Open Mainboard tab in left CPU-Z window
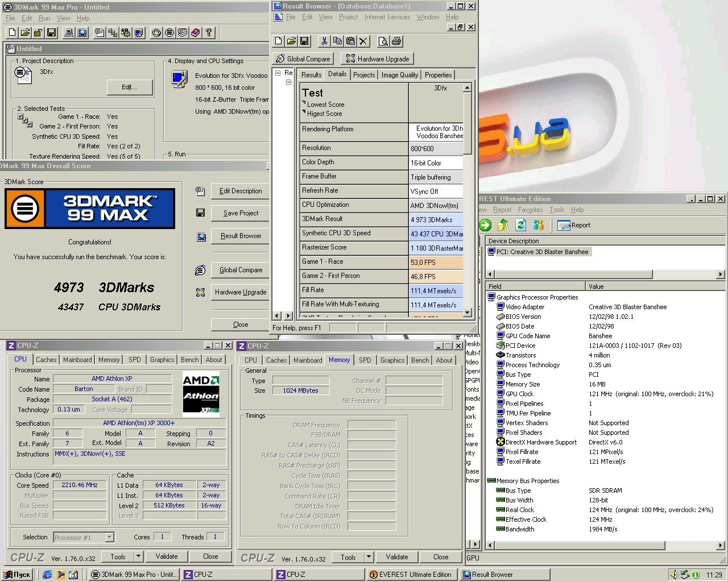The height and width of the screenshot is (582, 728). [77, 360]
